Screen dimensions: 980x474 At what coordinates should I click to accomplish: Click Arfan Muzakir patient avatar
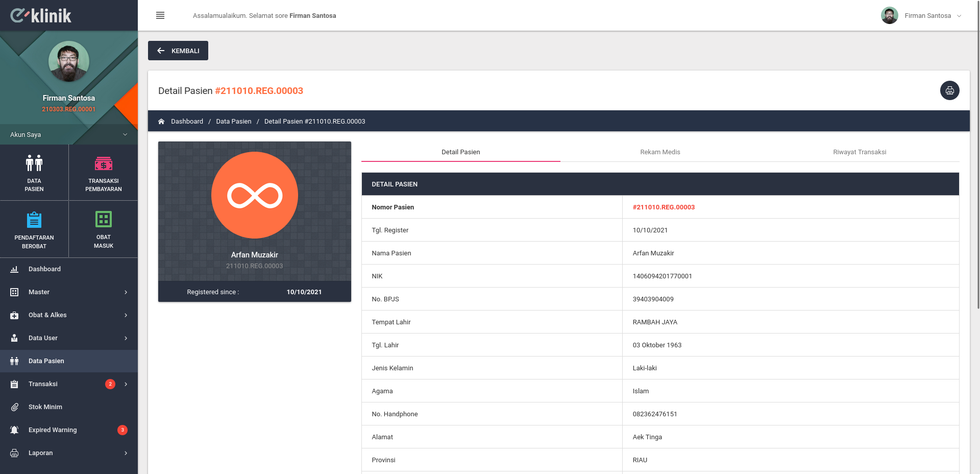[255, 195]
